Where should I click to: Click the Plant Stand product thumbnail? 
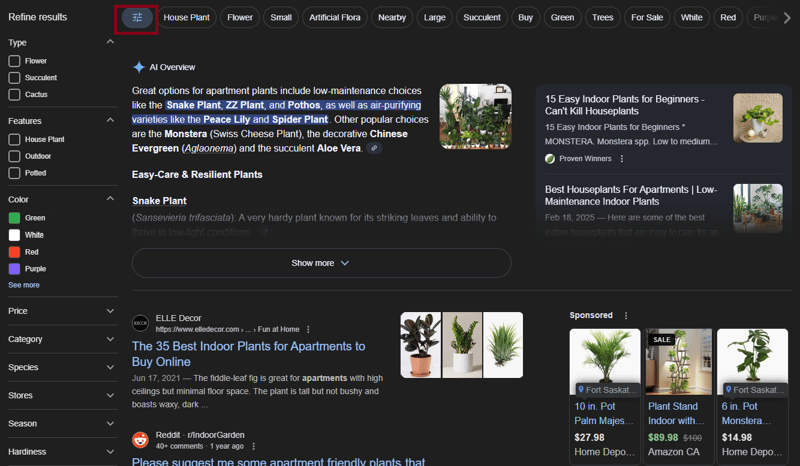point(679,362)
